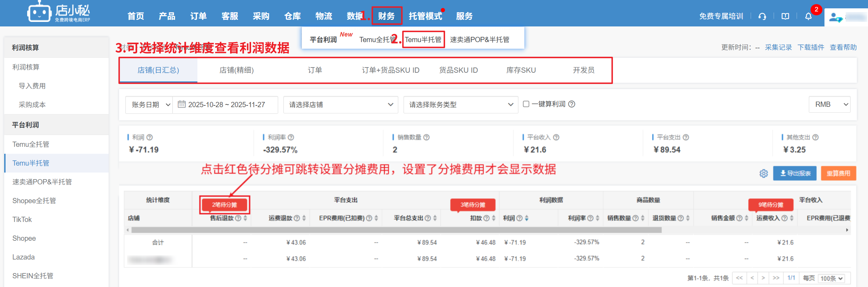Select 店铺(日汇总) tab
The width and height of the screenshot is (868, 287).
coord(158,70)
